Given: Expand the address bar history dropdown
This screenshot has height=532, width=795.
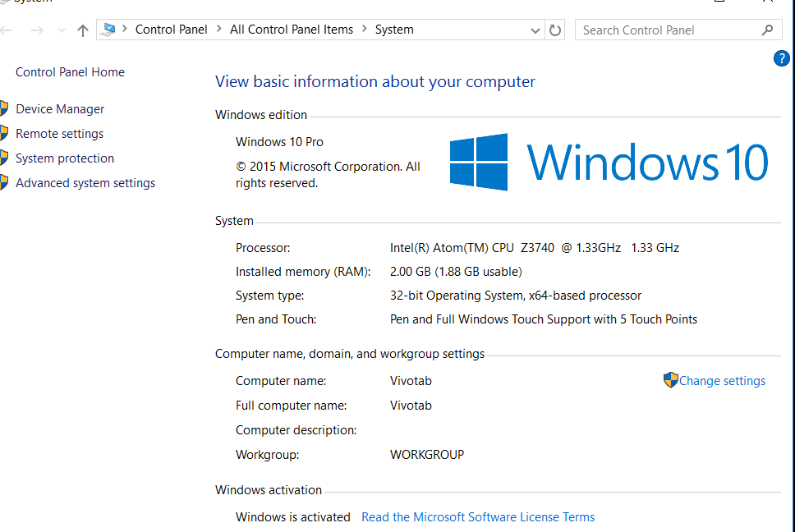Looking at the screenshot, I should pyautogui.click(x=535, y=31).
